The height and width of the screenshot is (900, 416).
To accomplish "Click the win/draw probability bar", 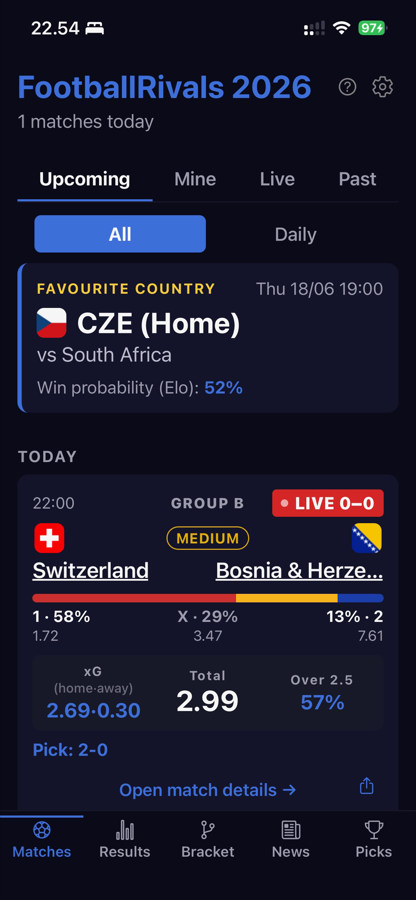I will [x=208, y=598].
